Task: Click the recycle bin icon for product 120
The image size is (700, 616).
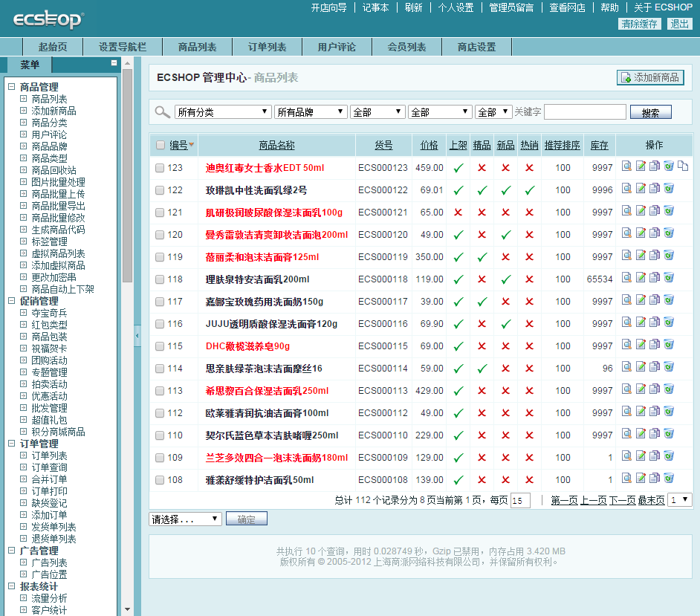Action: (669, 233)
